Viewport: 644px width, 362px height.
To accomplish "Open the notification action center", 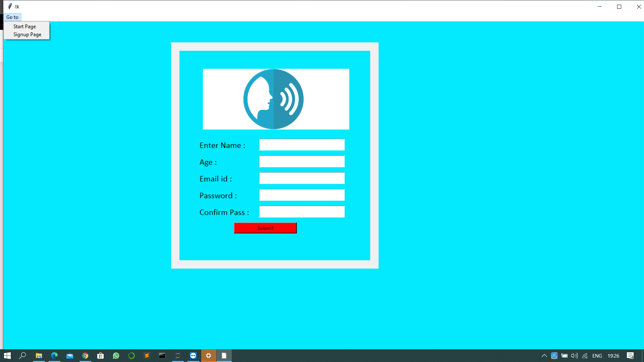I will coord(630,356).
